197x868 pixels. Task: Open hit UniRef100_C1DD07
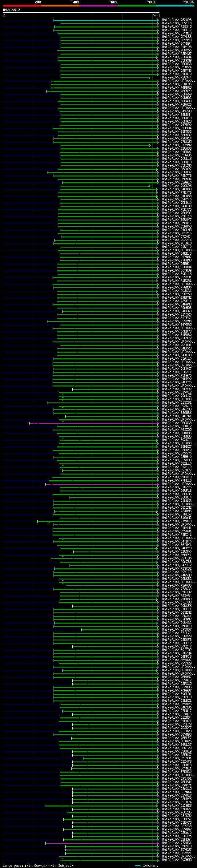click(x=176, y=152)
